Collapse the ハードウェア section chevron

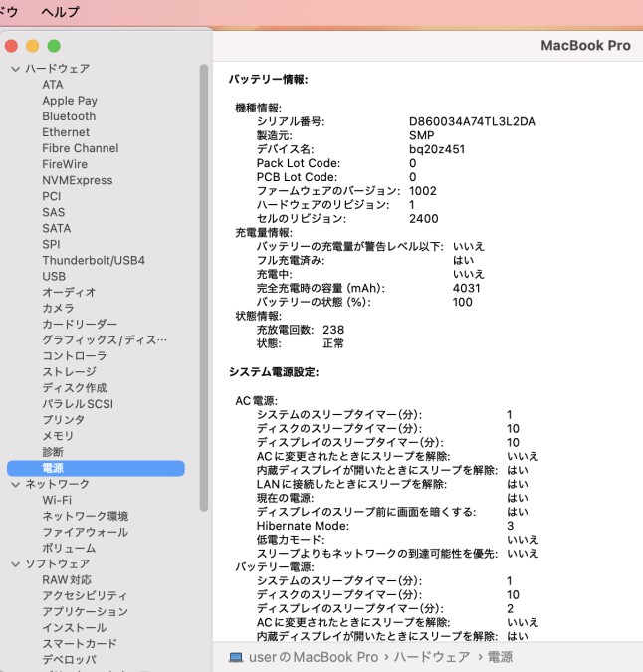pos(15,69)
